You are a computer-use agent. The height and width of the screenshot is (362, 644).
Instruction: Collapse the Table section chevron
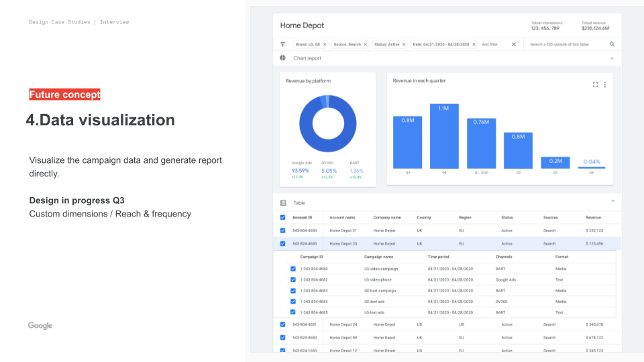click(x=612, y=201)
